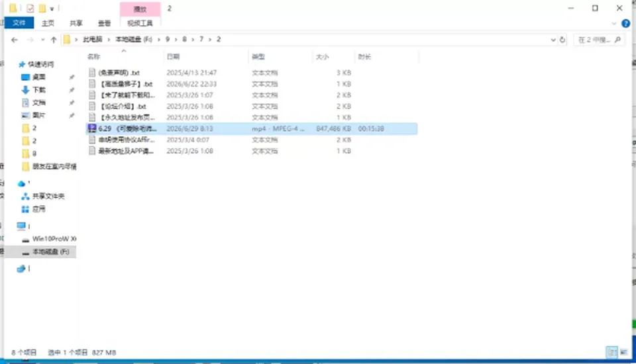Screen dimensions: 636x364
Task: Click 本地磁盘 (F:) in the address breadcrumb
Action: (134, 39)
